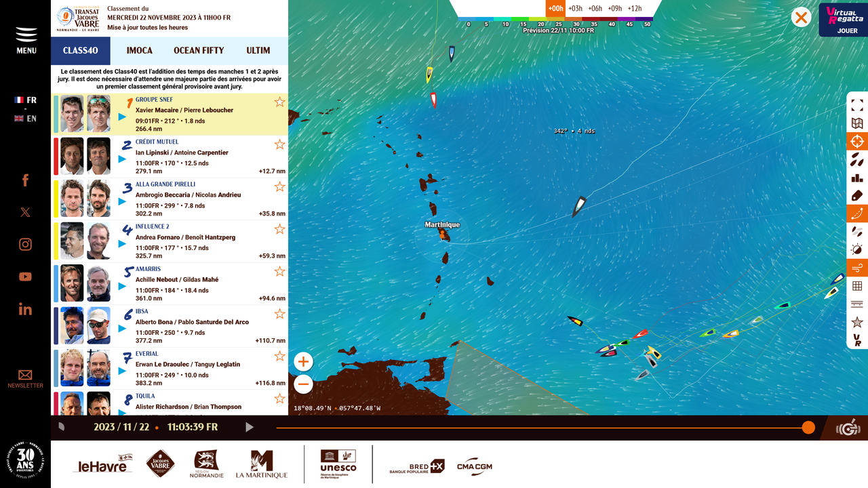868x488 pixels.
Task: Favorite EVERIAL with the star
Action: coord(279,356)
